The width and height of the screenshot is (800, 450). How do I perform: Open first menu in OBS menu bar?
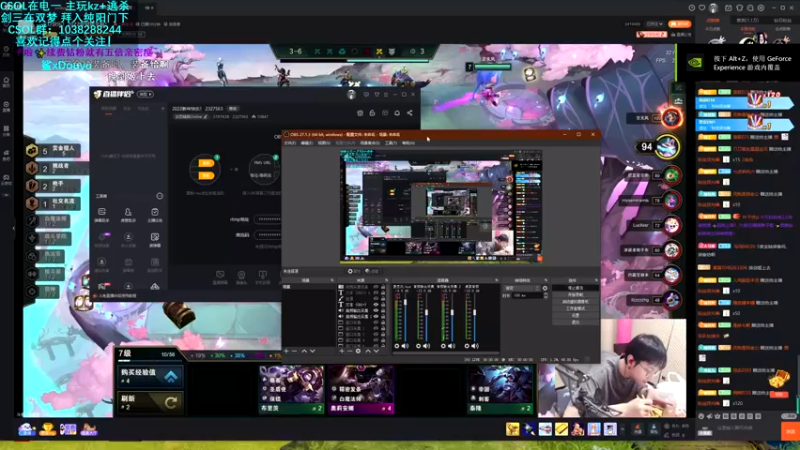tap(290, 143)
